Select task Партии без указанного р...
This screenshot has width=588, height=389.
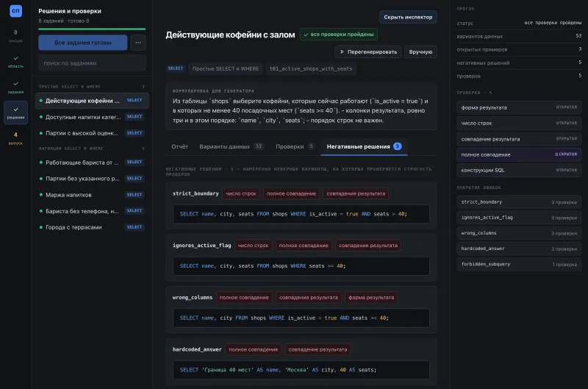click(x=92, y=178)
